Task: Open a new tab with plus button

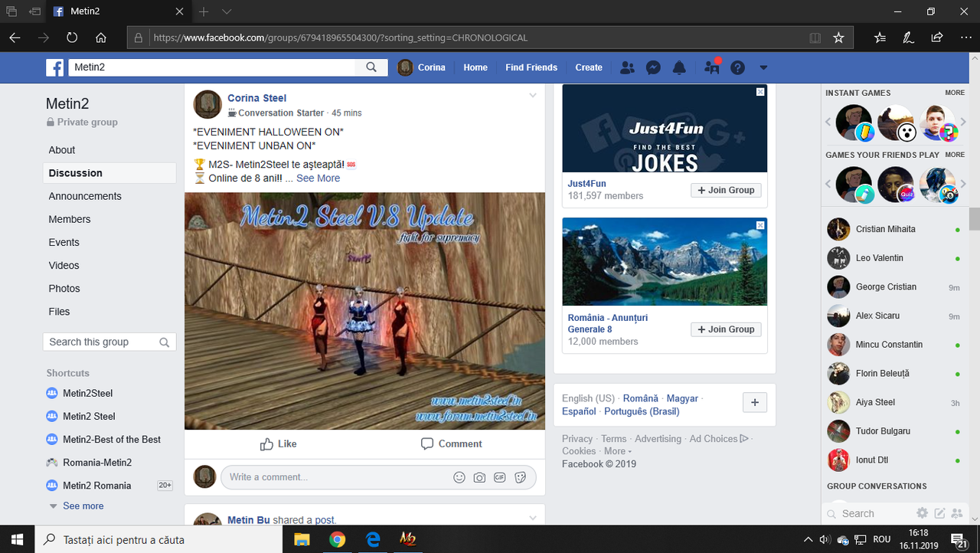Action: pyautogui.click(x=204, y=11)
